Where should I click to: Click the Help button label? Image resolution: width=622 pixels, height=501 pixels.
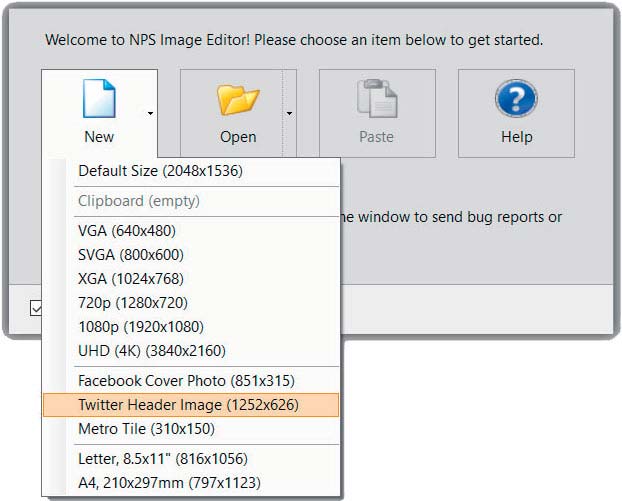click(x=516, y=137)
